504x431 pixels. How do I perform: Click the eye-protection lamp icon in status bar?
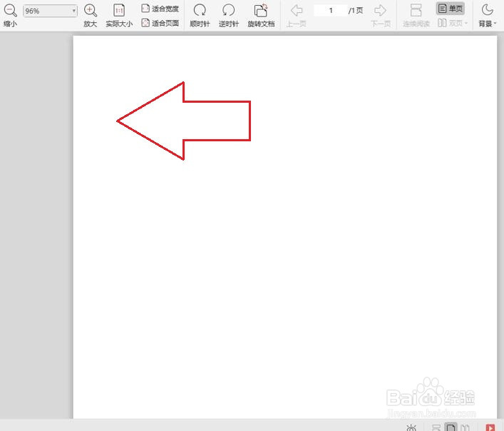[x=411, y=427]
